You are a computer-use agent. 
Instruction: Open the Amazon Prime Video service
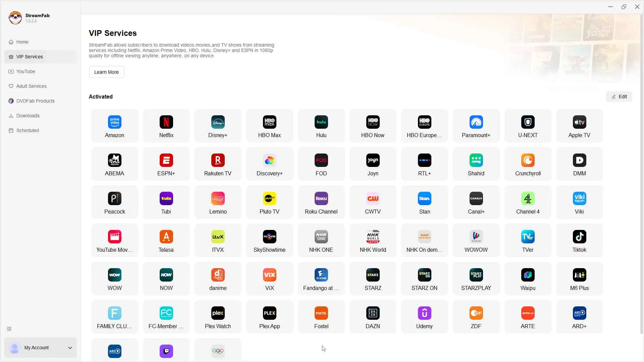[114, 126]
